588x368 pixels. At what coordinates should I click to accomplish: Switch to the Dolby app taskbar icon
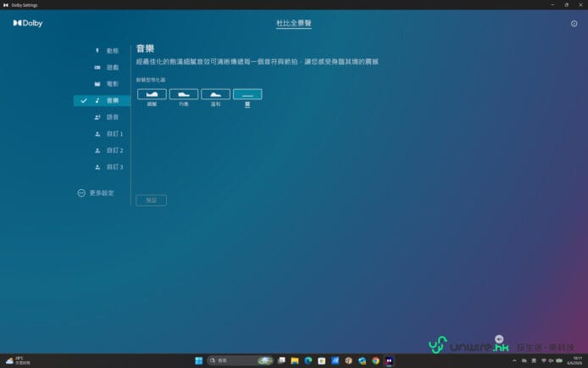point(389,360)
